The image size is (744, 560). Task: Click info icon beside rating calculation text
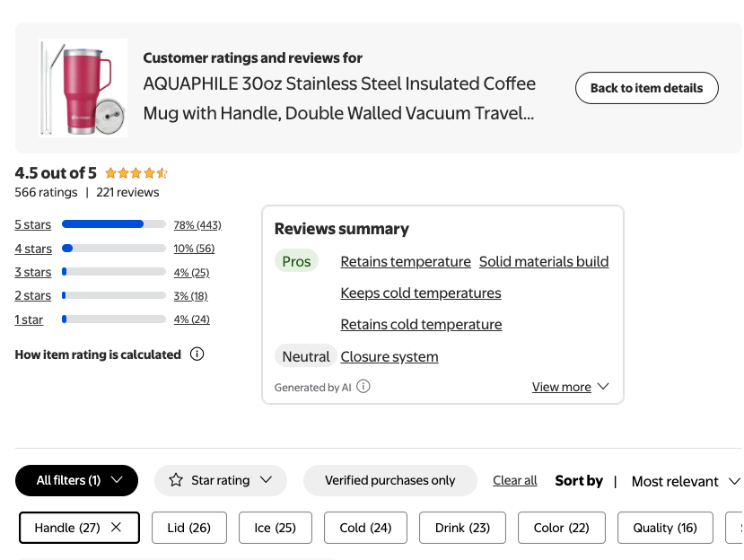coord(197,354)
